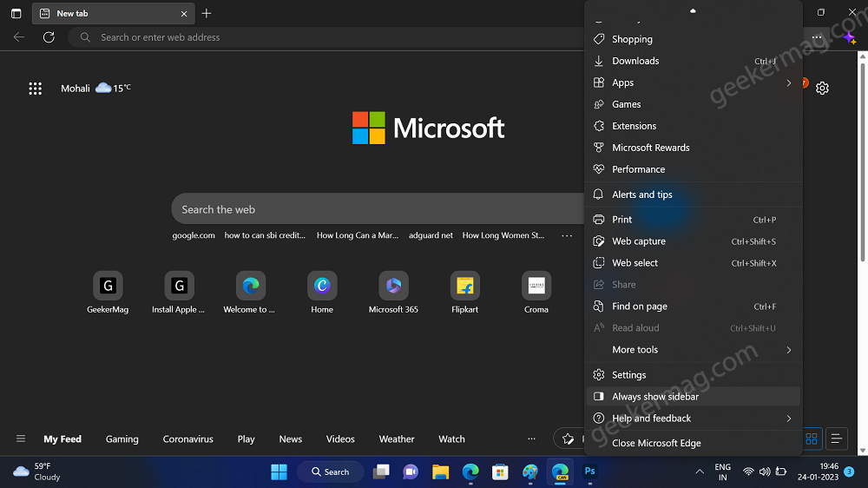The image size is (868, 488).
Task: Open the Home quick link tile
Action: click(322, 293)
